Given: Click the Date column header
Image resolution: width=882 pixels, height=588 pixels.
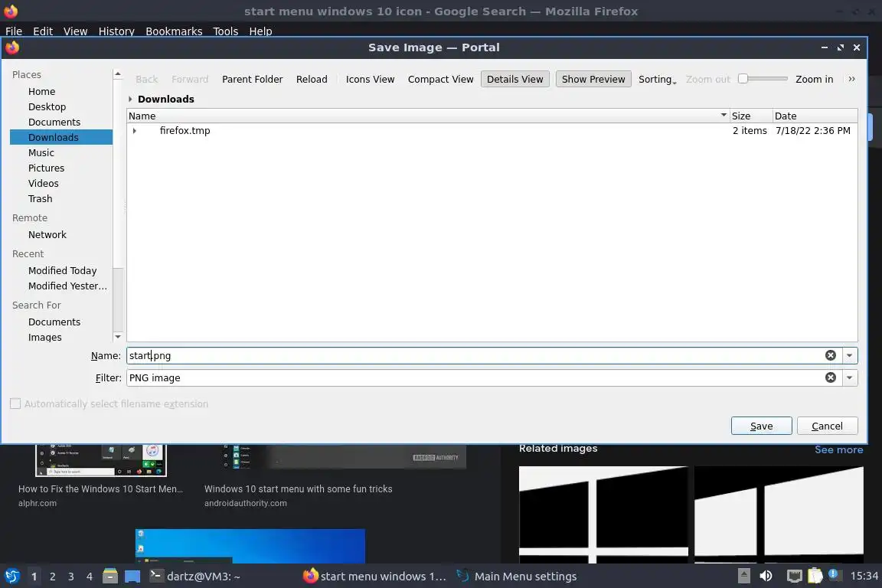Looking at the screenshot, I should pos(815,116).
